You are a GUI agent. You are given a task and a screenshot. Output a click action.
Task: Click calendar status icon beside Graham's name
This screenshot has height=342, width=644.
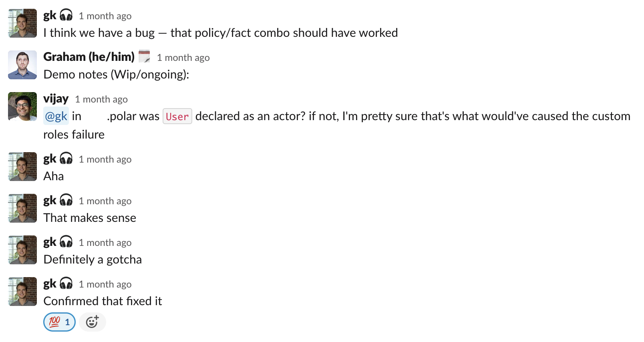144,56
